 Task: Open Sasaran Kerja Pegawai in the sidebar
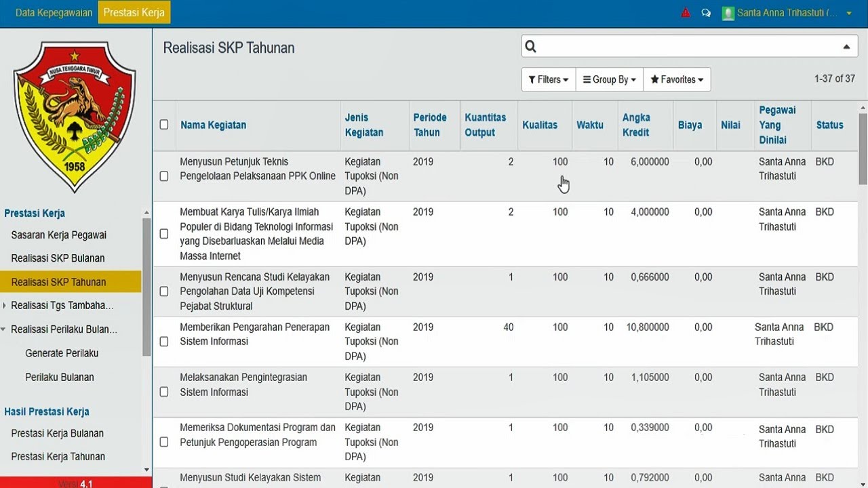(x=58, y=235)
